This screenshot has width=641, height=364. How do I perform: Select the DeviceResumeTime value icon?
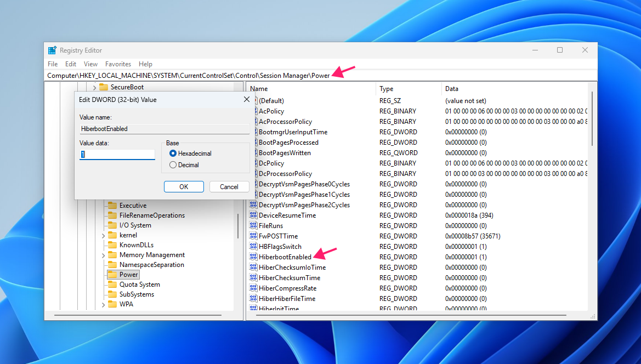click(x=253, y=215)
